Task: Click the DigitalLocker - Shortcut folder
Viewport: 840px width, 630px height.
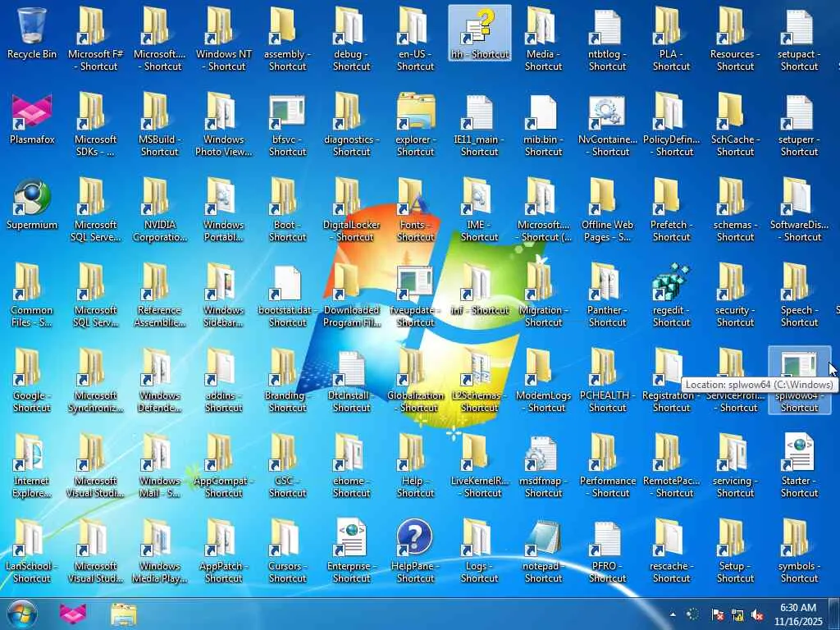Action: click(351, 209)
